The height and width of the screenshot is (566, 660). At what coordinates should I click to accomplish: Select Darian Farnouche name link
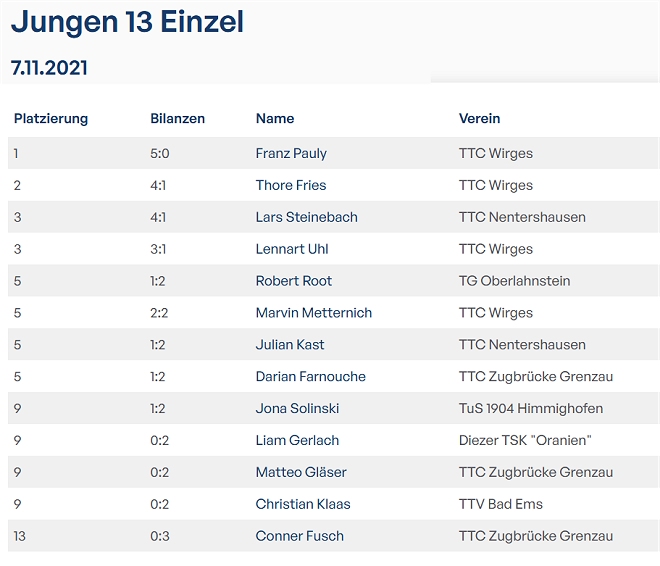pyautogui.click(x=311, y=377)
